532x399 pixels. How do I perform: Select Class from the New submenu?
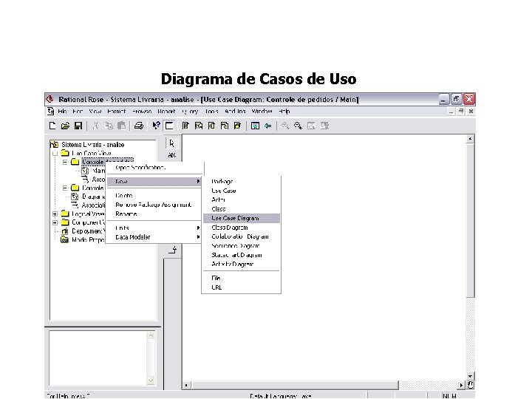(x=241, y=209)
